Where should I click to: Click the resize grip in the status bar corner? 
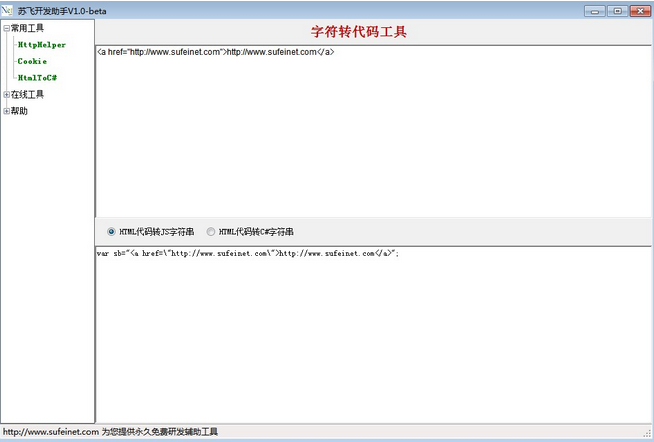(647, 435)
